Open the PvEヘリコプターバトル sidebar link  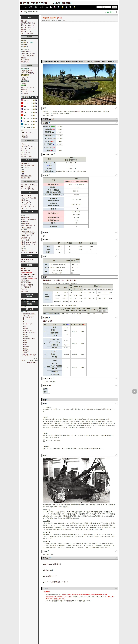coord(28,146)
